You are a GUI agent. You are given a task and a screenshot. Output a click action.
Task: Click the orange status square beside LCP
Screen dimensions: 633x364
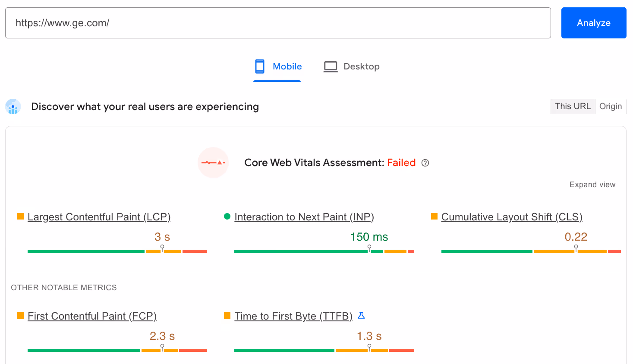(20, 217)
